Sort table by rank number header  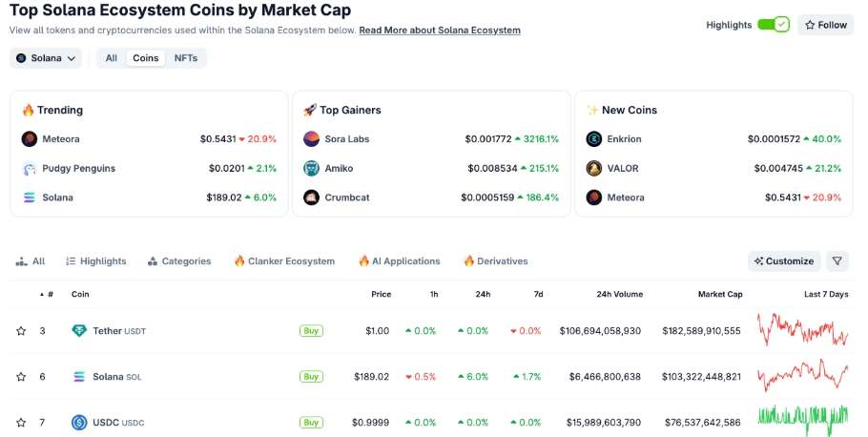click(49, 294)
